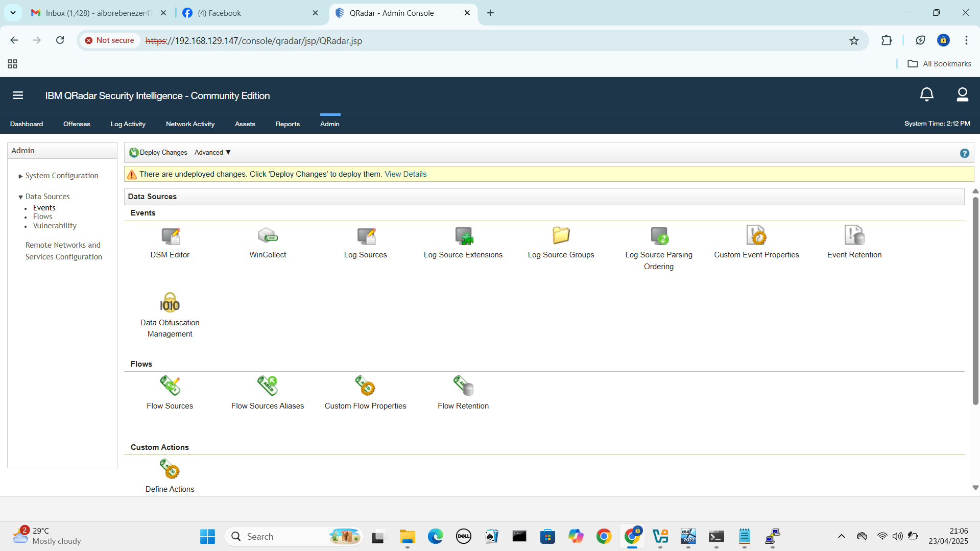Image resolution: width=980 pixels, height=551 pixels.
Task: Select Flows in the Admin sidebar
Action: tap(43, 217)
